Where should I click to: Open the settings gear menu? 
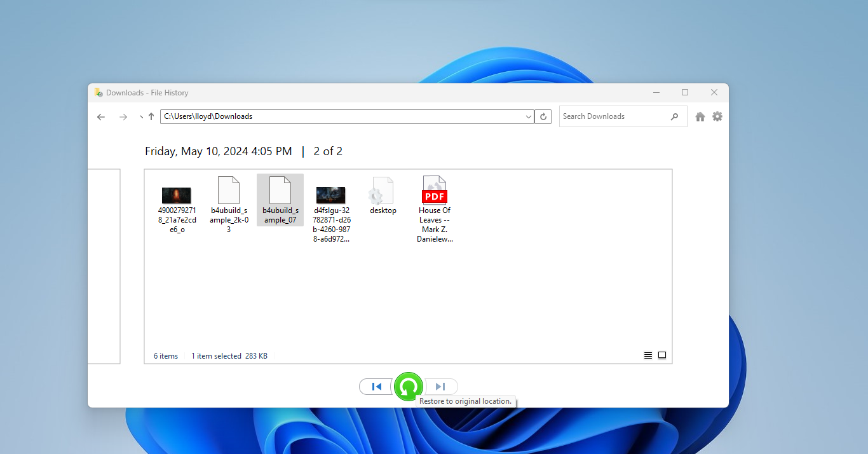point(717,116)
